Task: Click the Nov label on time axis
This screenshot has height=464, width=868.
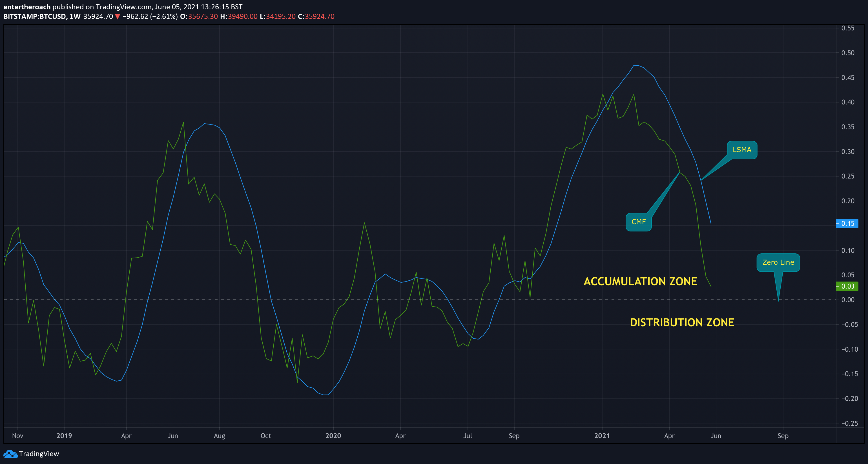Action: click(17, 436)
